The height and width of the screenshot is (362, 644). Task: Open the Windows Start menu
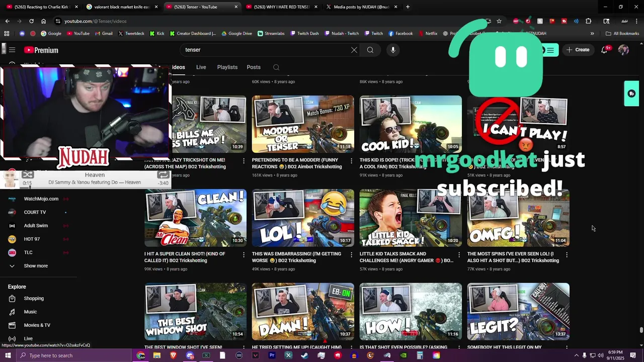(x=8, y=355)
